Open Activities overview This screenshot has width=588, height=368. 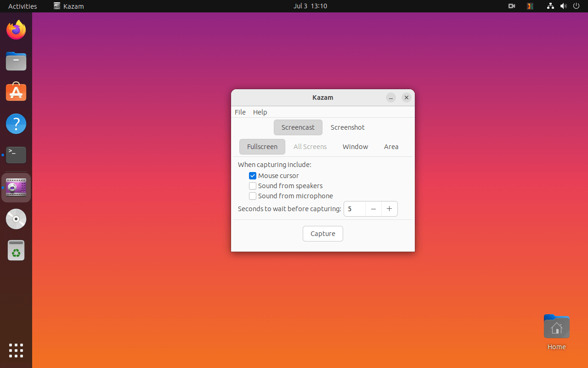(x=23, y=6)
